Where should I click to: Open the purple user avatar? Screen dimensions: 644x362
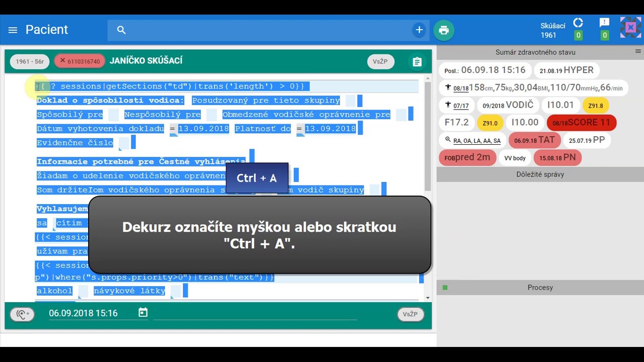tap(630, 28)
